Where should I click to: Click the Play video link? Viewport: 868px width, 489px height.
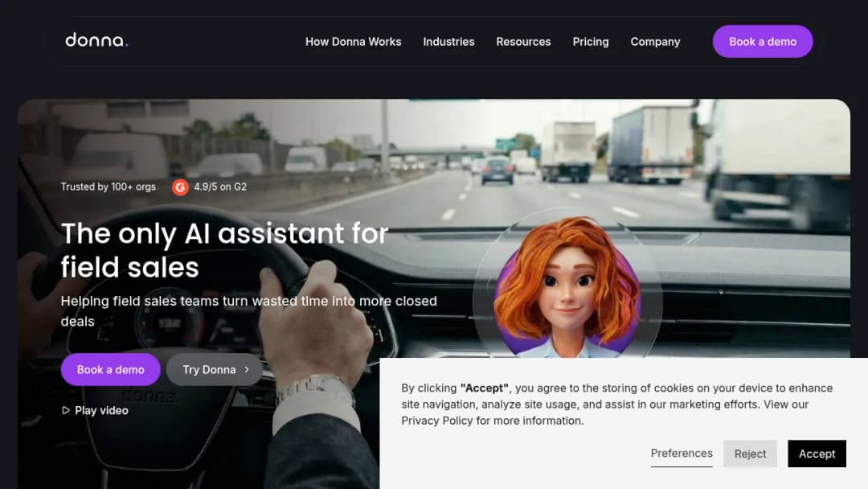coord(95,410)
